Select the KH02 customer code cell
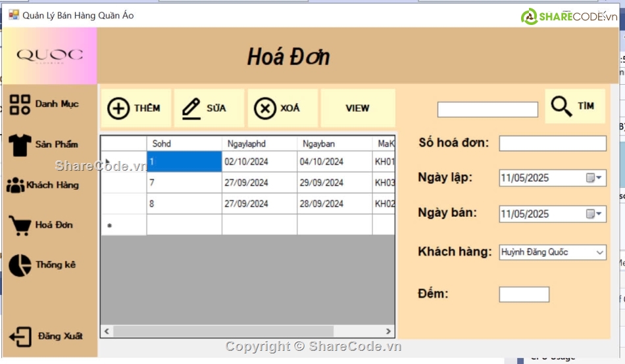 point(384,204)
